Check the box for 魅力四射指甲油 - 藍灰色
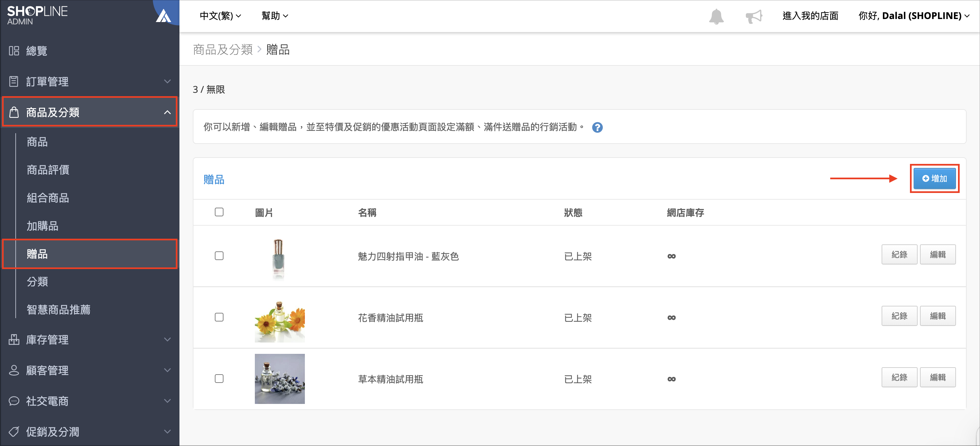 pos(219,256)
